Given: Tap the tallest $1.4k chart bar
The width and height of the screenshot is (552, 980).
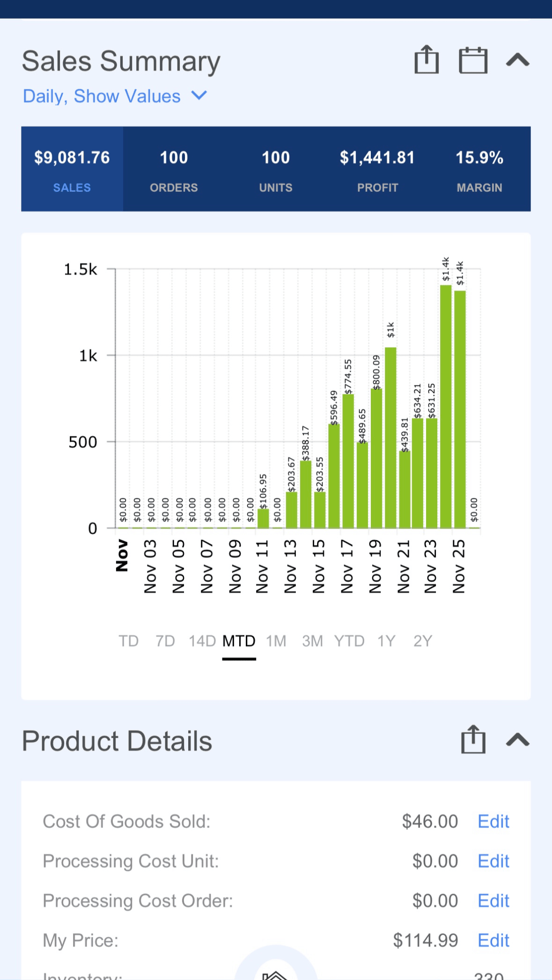Looking at the screenshot, I should click(x=446, y=406).
